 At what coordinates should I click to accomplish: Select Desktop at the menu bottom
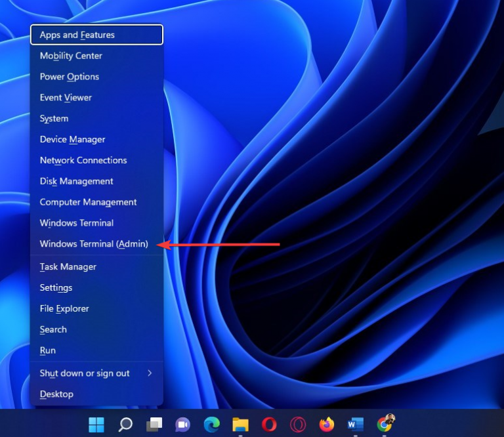[96, 394]
